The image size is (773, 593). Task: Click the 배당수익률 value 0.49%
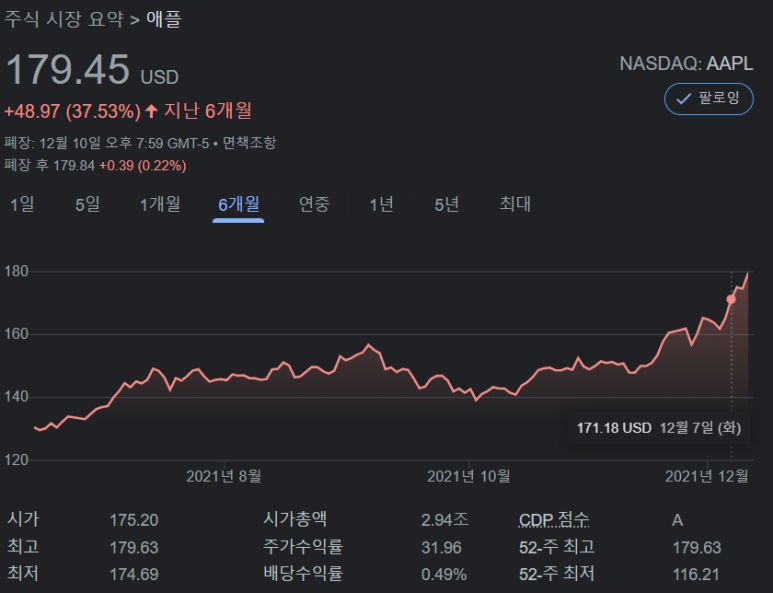(x=444, y=574)
